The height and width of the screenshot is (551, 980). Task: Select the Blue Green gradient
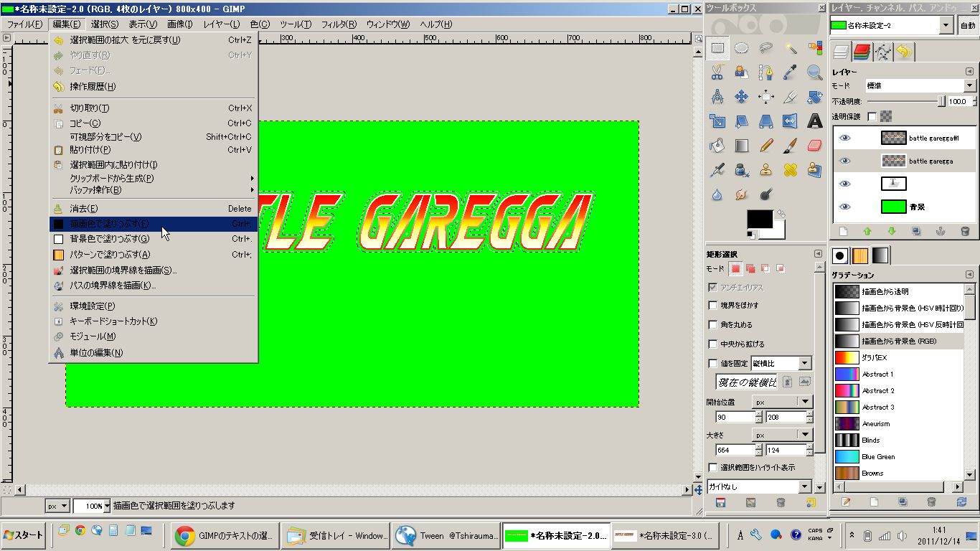point(898,456)
